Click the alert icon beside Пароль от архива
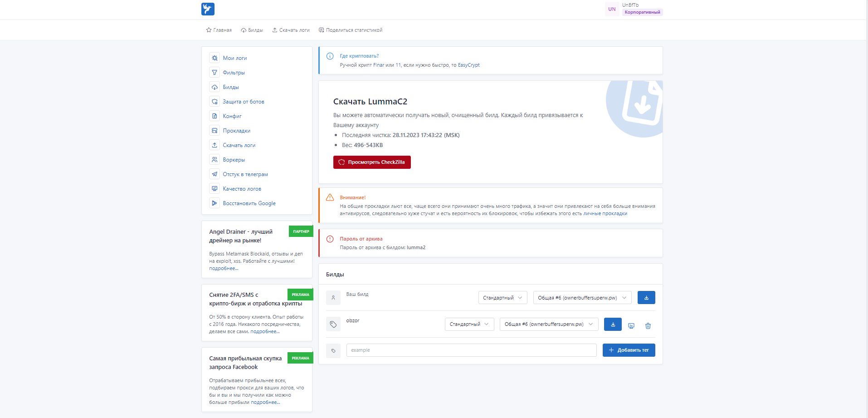This screenshot has height=418, width=868. click(x=330, y=239)
